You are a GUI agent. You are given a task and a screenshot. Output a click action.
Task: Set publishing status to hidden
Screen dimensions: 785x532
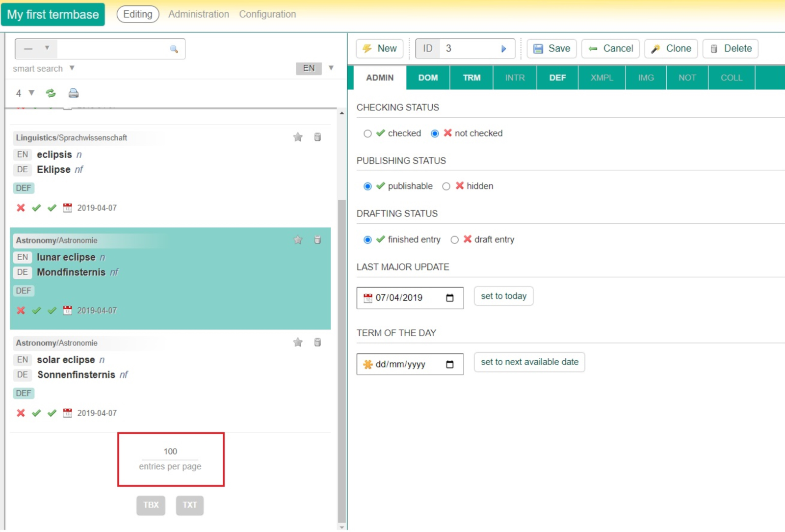(x=446, y=186)
